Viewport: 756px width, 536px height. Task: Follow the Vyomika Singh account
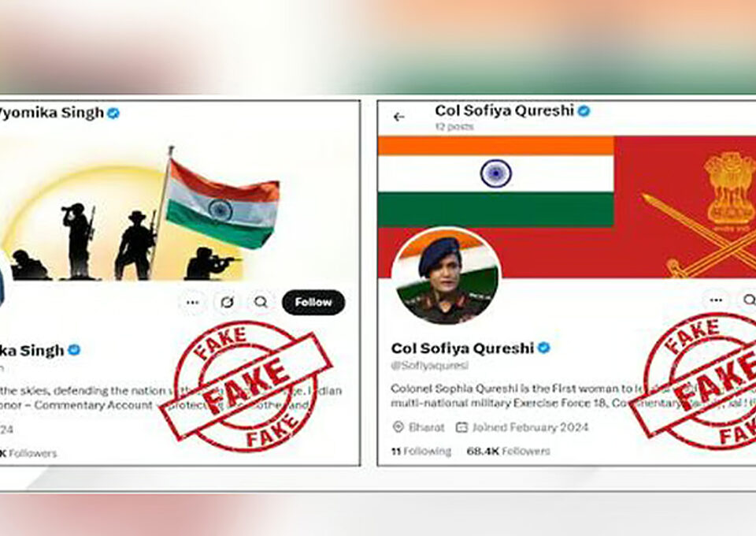point(313,303)
